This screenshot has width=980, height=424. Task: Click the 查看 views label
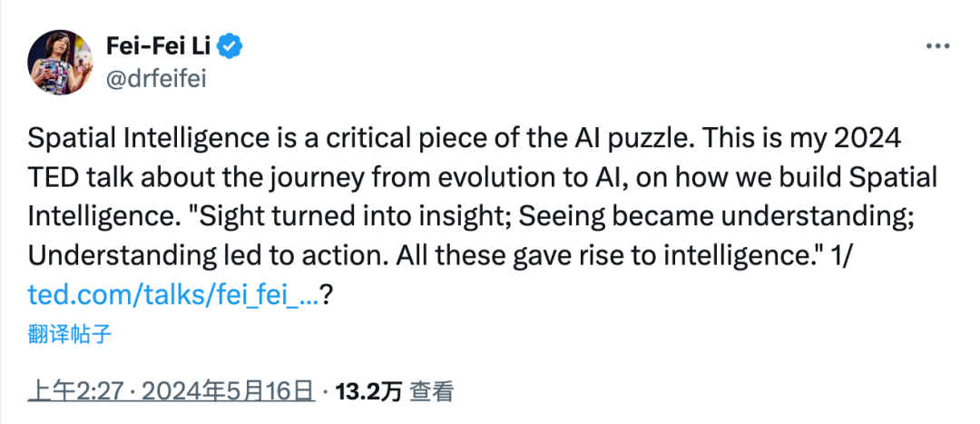tap(431, 392)
